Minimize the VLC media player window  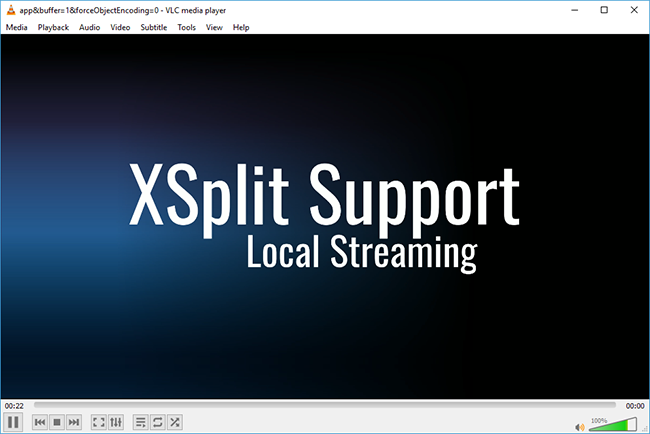click(575, 10)
